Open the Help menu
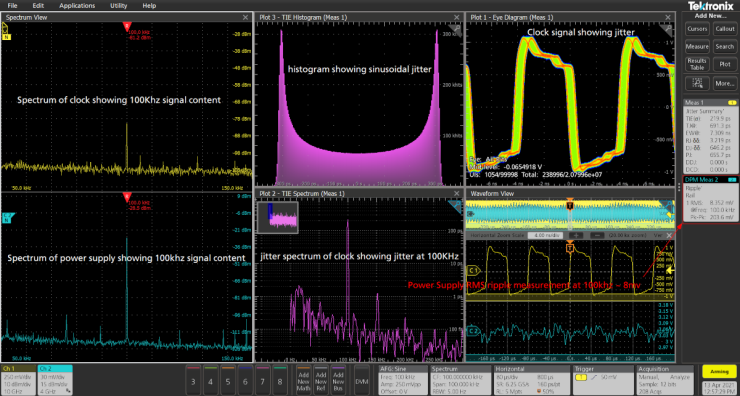The image size is (740, 396). [x=149, y=6]
